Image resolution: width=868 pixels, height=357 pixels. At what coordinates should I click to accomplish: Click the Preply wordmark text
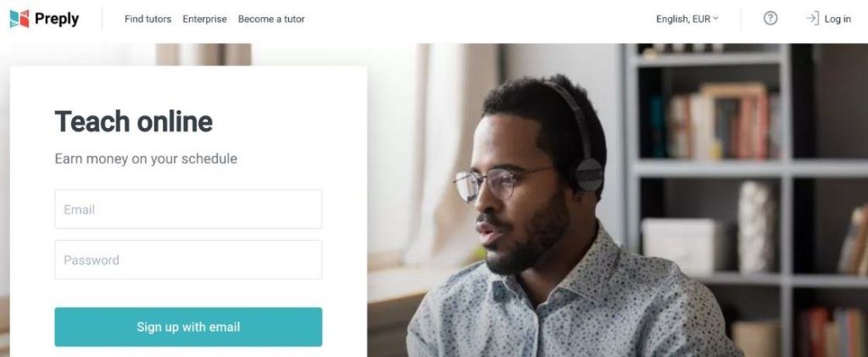coord(57,19)
